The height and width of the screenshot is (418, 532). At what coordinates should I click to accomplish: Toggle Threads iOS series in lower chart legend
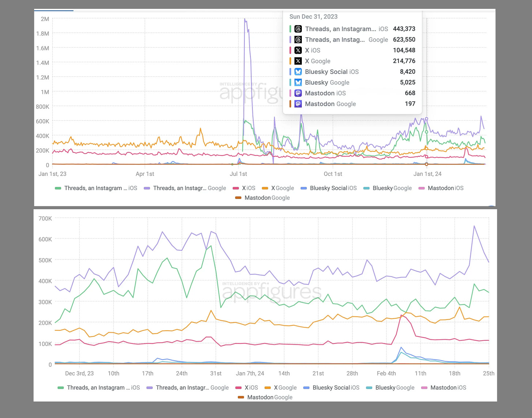point(99,388)
